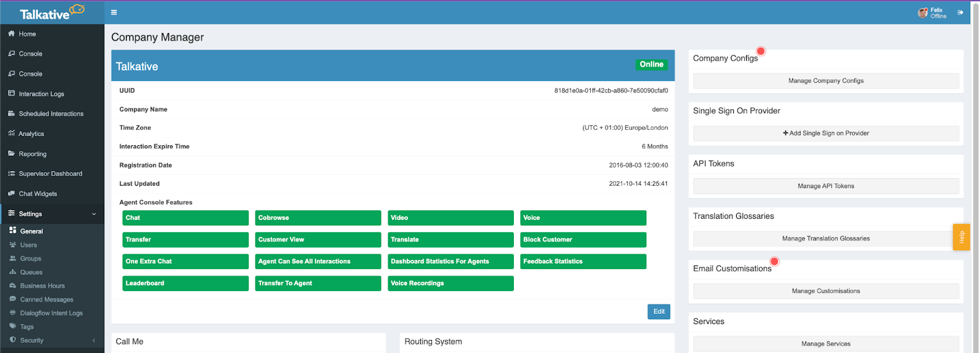The height and width of the screenshot is (353, 980).
Task: Expand the Security submenu arrow
Action: pos(94,340)
